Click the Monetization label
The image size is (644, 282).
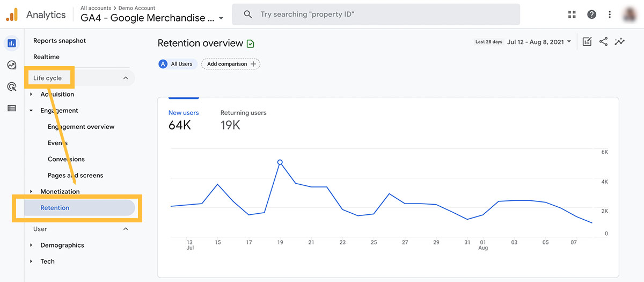(x=60, y=192)
